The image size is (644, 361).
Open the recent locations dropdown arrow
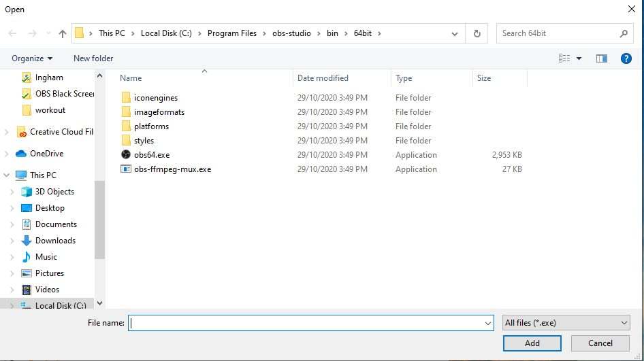pyautogui.click(x=48, y=33)
